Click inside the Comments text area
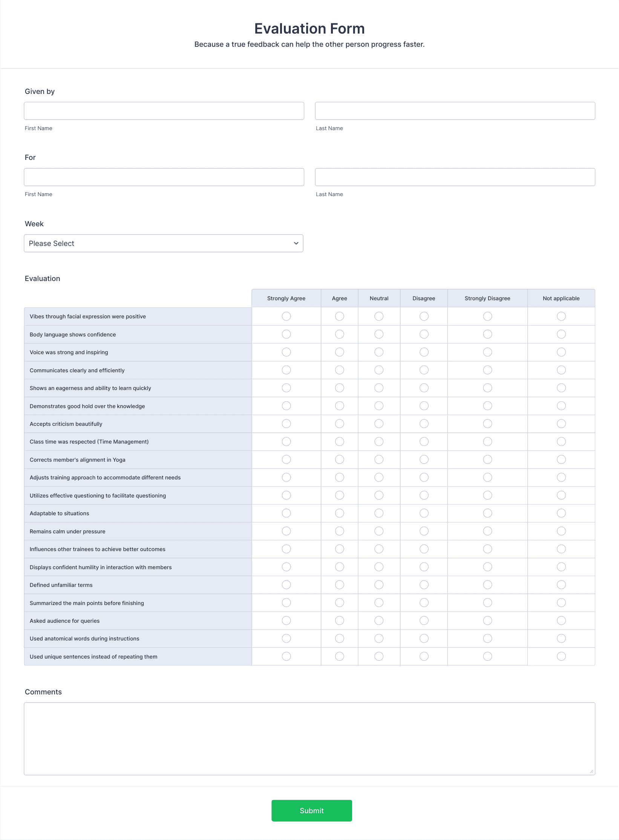This screenshot has height=840, width=619. (x=309, y=739)
